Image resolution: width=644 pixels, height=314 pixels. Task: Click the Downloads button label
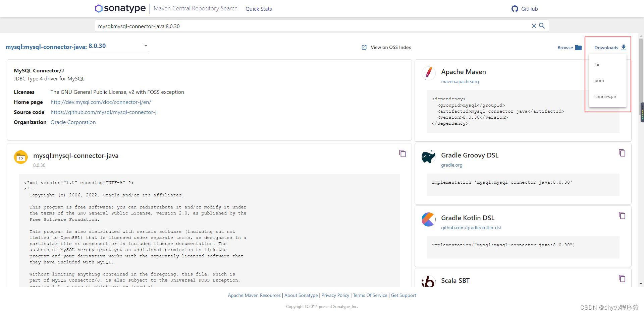pos(606,48)
